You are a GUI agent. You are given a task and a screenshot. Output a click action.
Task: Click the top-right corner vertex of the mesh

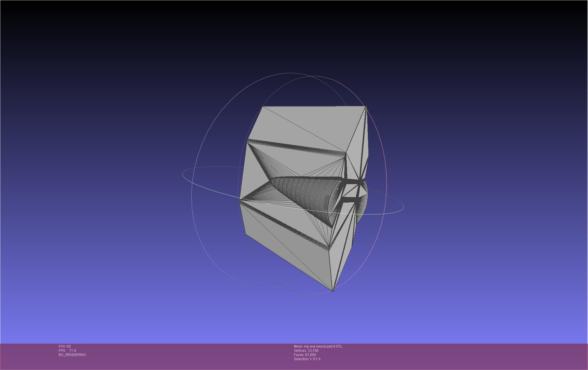(366, 106)
